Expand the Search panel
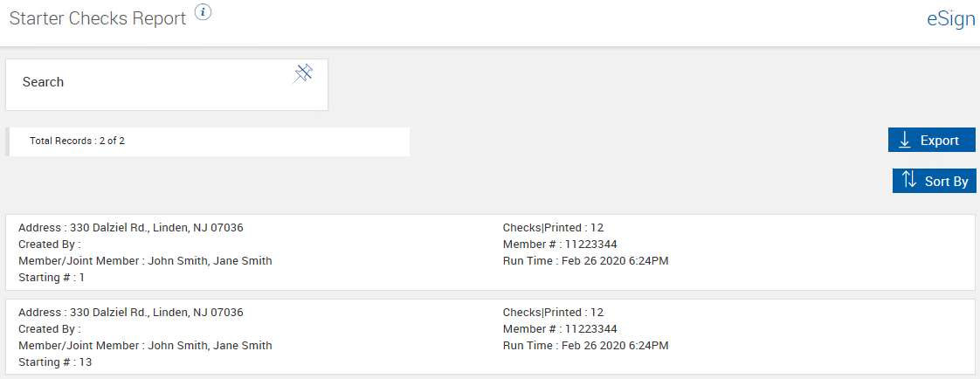Screen dimensions: 980x379 coord(44,82)
